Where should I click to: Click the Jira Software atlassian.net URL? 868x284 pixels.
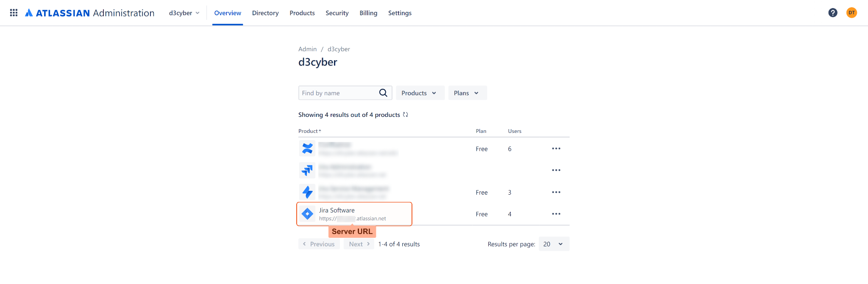pyautogui.click(x=353, y=219)
